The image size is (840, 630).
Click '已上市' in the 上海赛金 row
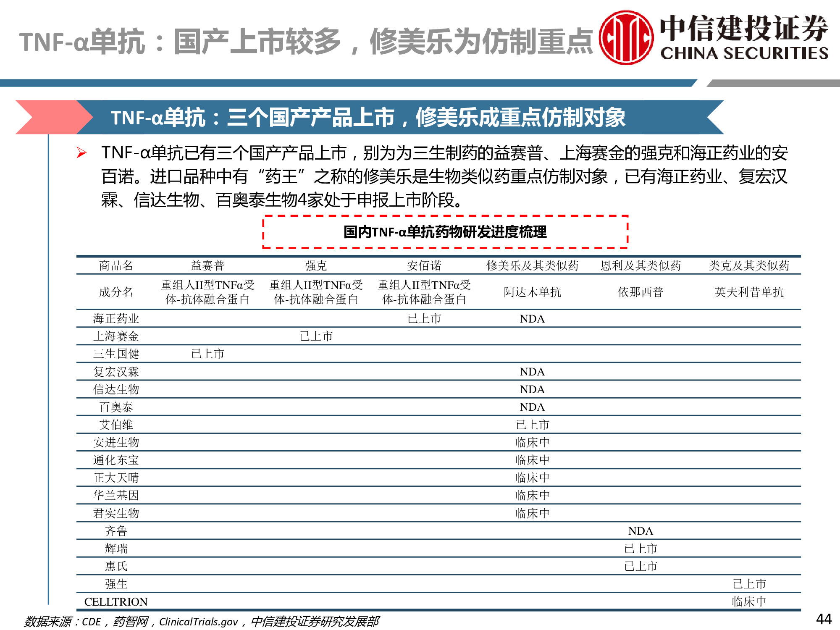pyautogui.click(x=316, y=336)
